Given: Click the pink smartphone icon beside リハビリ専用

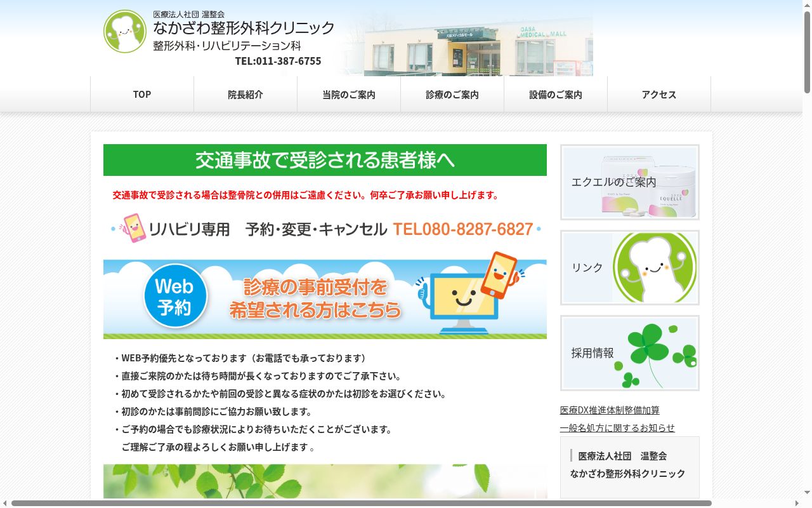Looking at the screenshot, I should click(x=133, y=228).
